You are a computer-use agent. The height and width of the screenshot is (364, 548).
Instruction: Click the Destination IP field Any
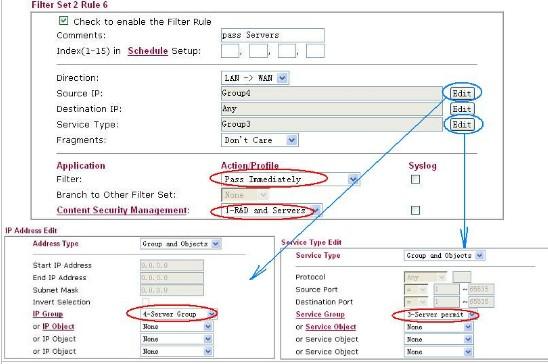[x=331, y=109]
